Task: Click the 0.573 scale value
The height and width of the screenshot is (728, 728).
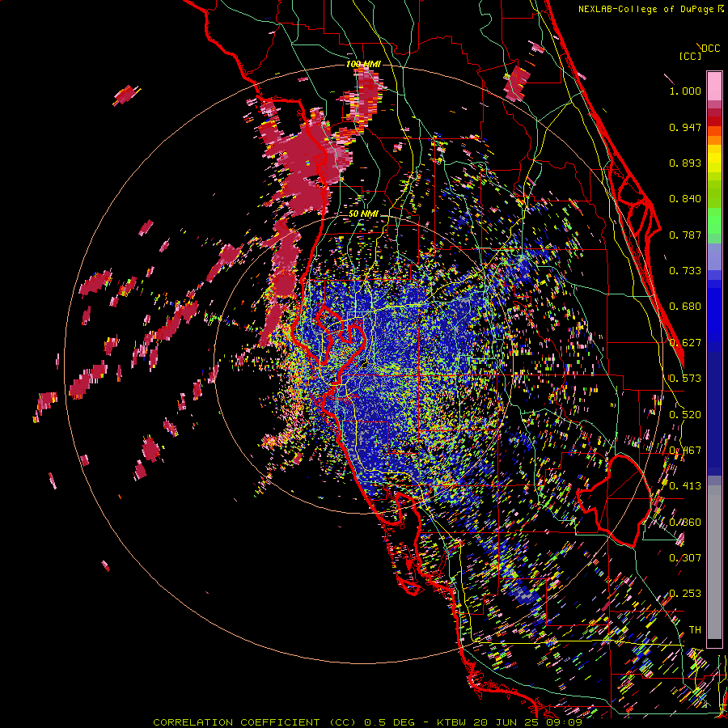Action: [685, 379]
